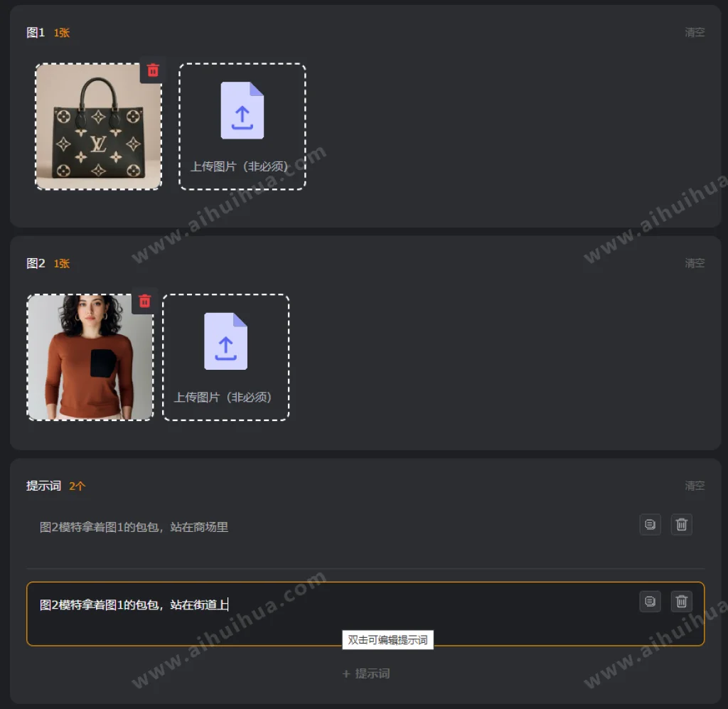Delete the handbag image from 图1
Viewport: 728px width, 709px height.
coord(153,70)
